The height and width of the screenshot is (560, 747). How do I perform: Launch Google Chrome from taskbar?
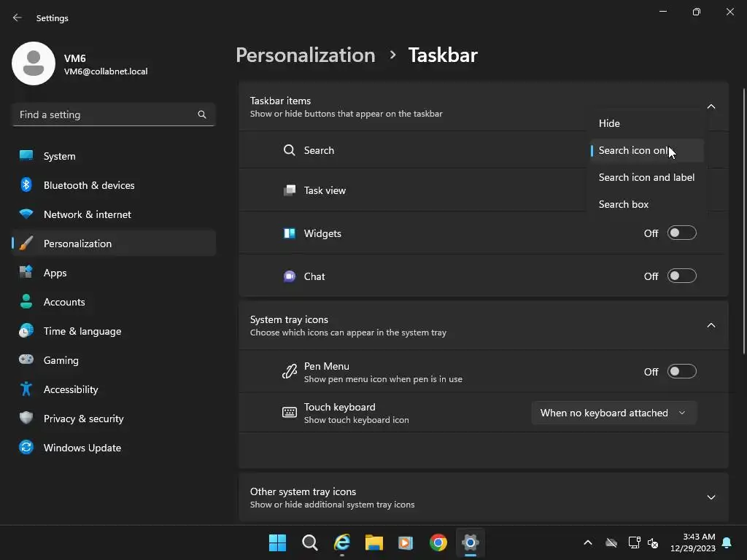pos(438,542)
